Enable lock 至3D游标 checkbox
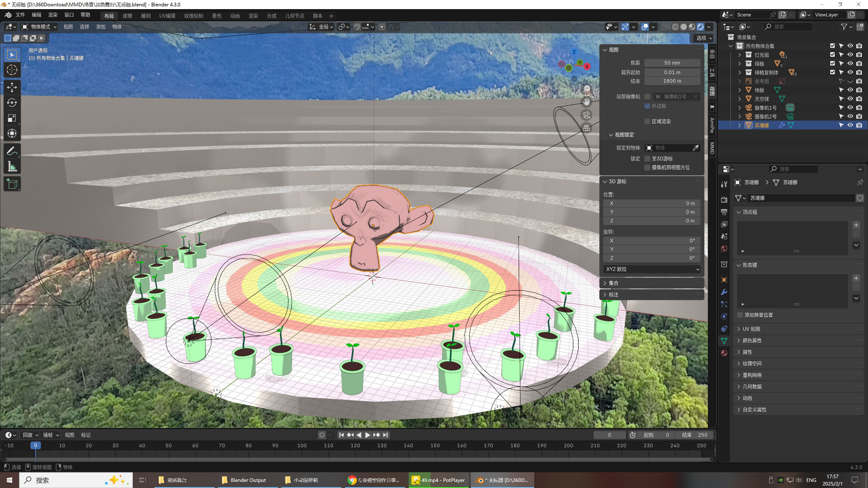The image size is (868, 488). coord(648,159)
